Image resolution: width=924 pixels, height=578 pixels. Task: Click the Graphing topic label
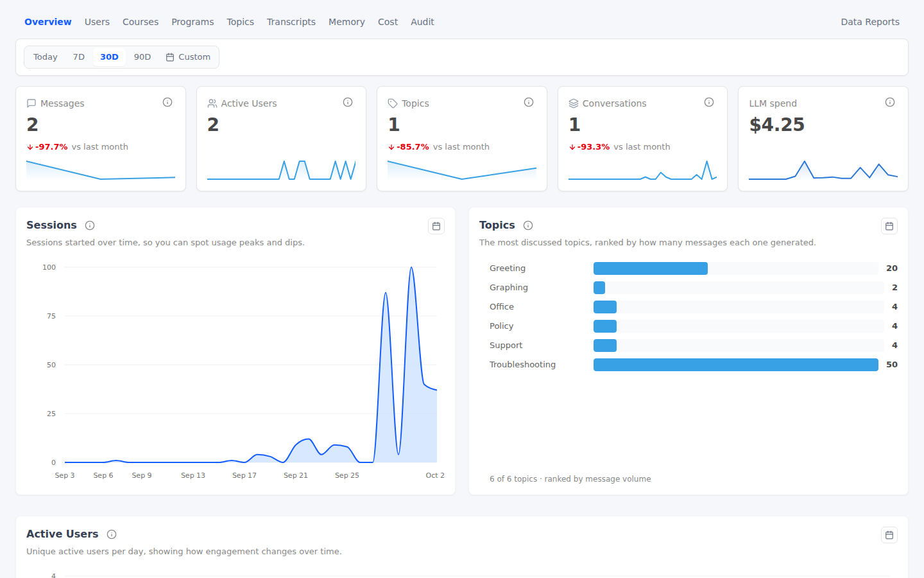point(509,288)
